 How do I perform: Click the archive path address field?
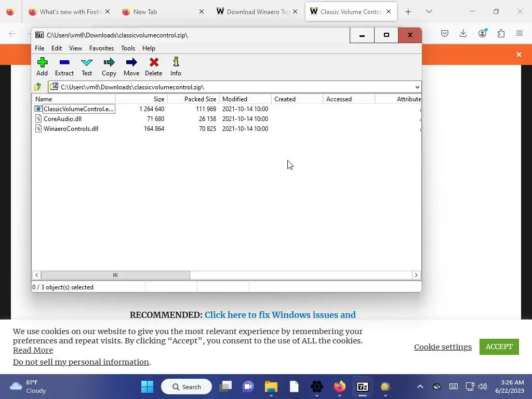pyautogui.click(x=231, y=87)
